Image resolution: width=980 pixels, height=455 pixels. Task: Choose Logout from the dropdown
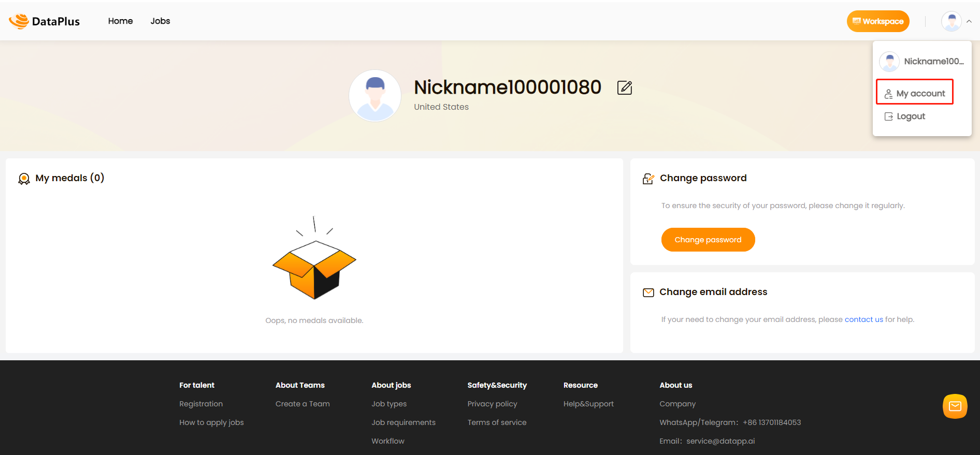point(904,116)
